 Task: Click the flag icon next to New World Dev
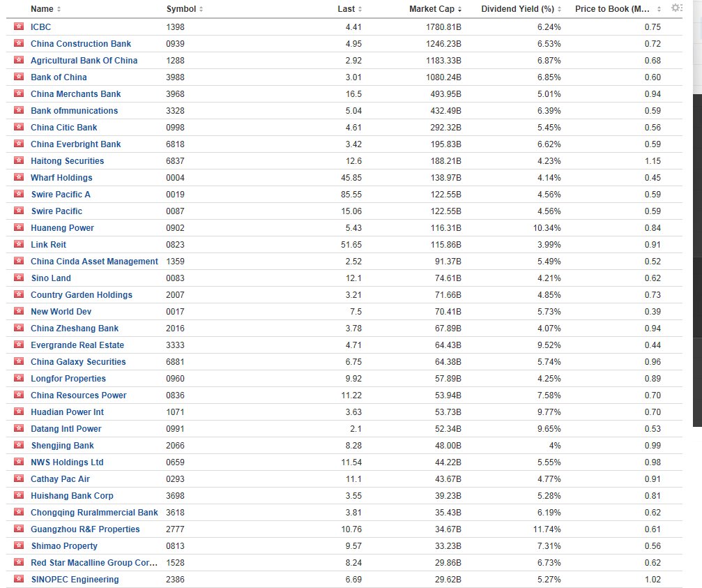19,311
